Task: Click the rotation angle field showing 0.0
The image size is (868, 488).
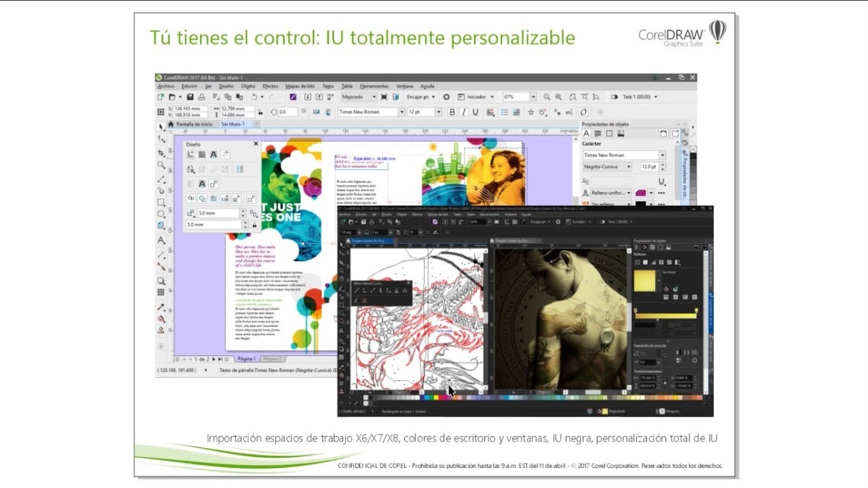Action: (x=288, y=112)
